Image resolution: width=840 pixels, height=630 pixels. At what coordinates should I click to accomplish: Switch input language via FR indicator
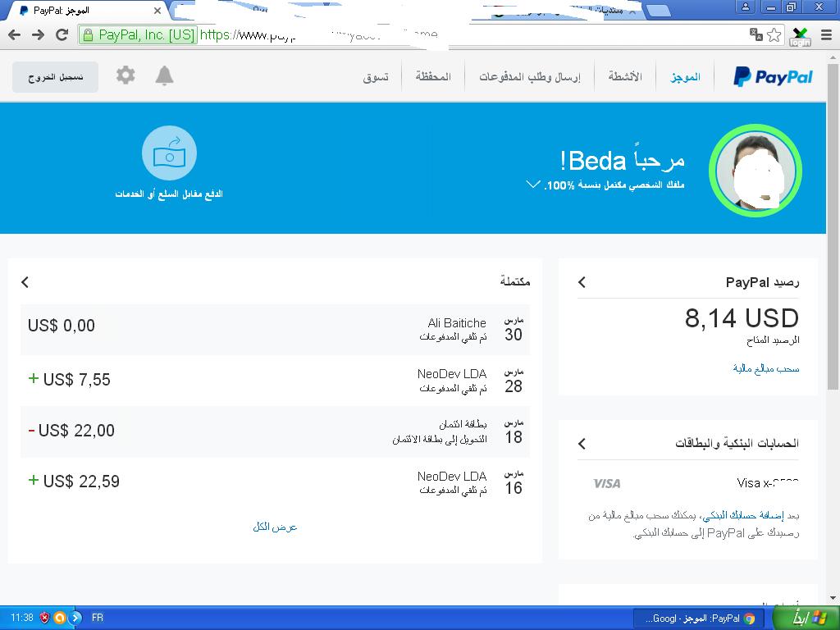coord(97,618)
